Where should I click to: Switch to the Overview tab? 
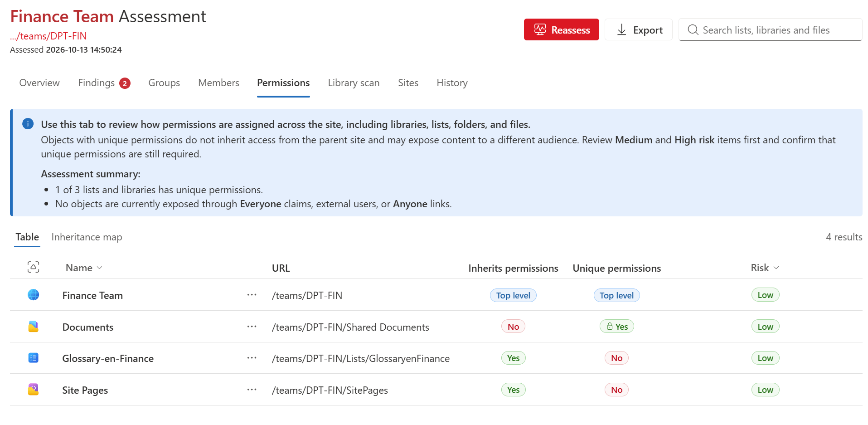[39, 83]
